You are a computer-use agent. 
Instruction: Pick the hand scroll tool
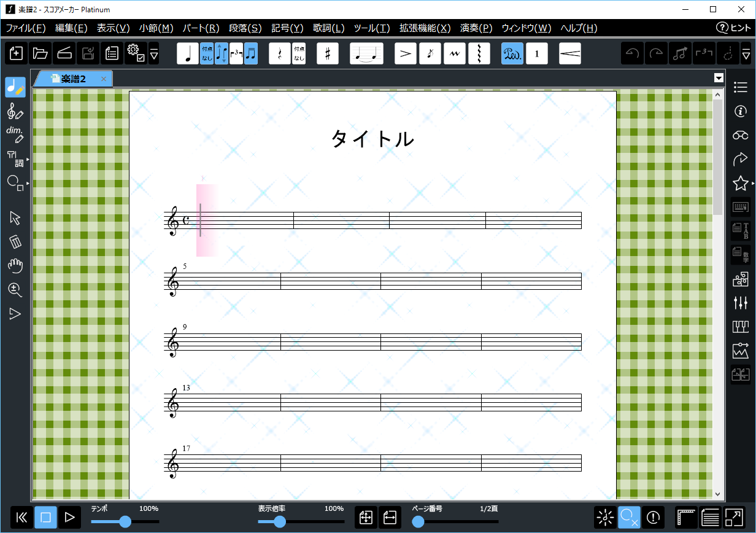pyautogui.click(x=15, y=266)
